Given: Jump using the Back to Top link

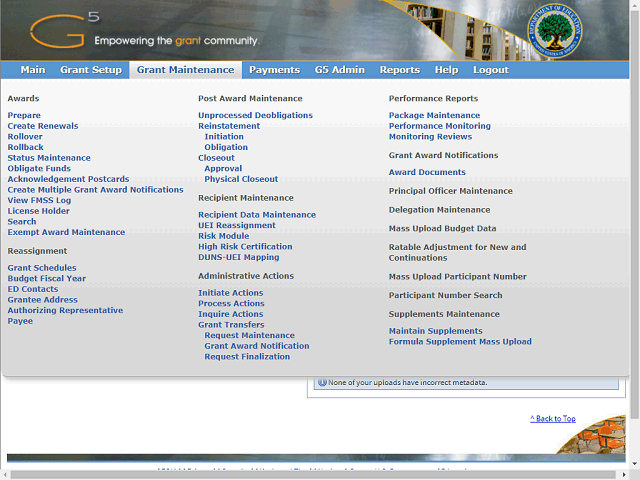Looking at the screenshot, I should [553, 418].
